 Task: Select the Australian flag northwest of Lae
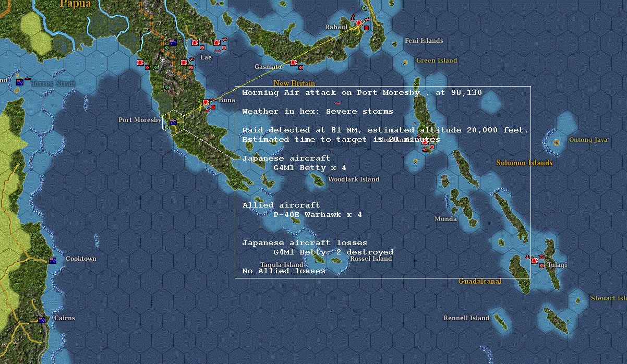click(173, 43)
